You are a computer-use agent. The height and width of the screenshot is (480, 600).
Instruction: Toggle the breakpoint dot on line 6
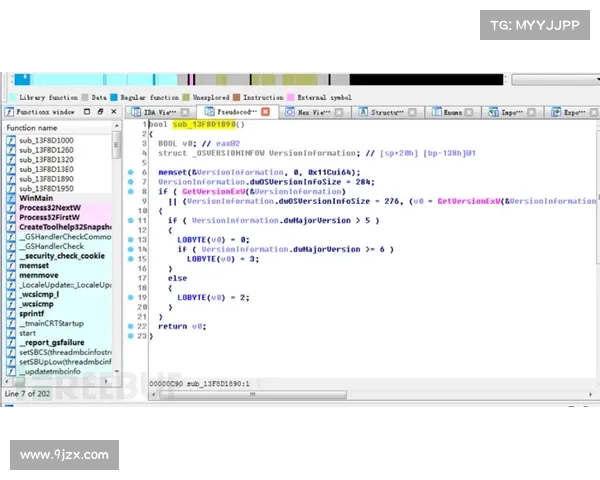click(x=131, y=172)
